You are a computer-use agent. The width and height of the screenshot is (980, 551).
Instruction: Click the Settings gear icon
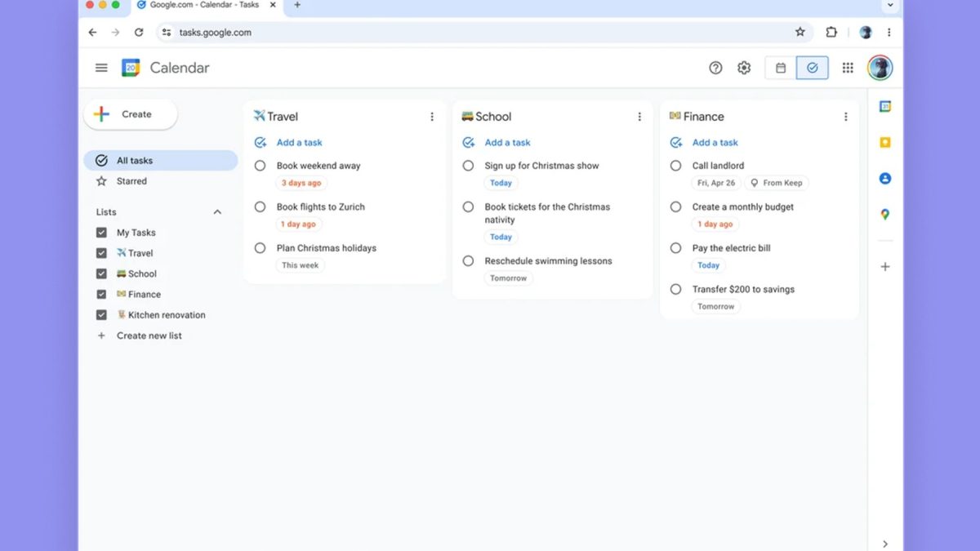pos(744,68)
